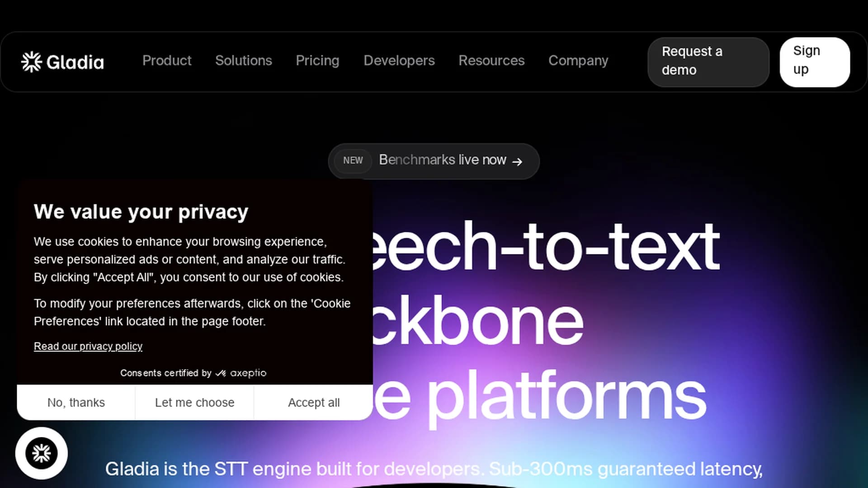Click the Gladia logo
Viewport: 868px width, 488px height.
tap(62, 62)
